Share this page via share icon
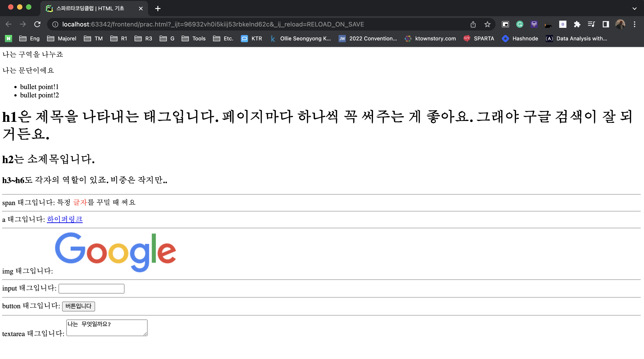 (x=473, y=24)
